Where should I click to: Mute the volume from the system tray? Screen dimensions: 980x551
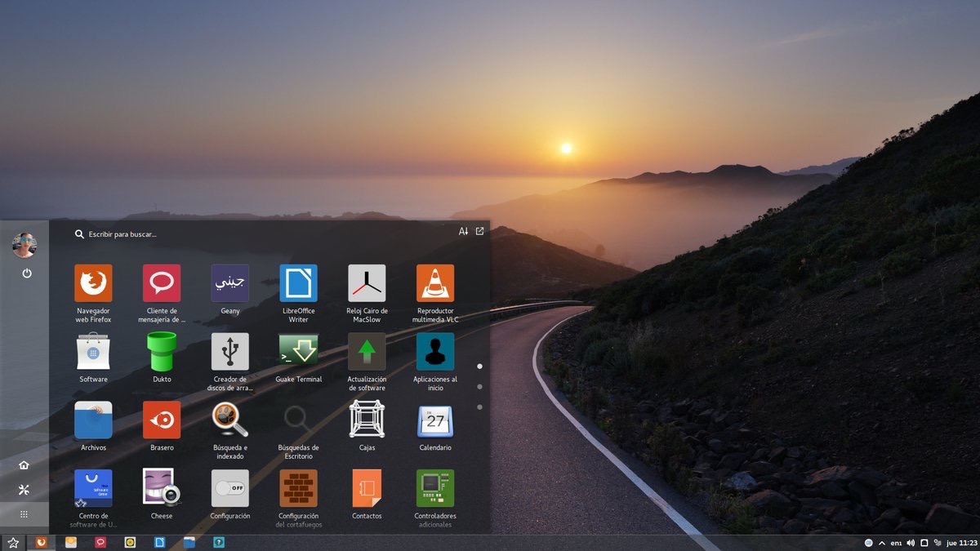pyautogui.click(x=911, y=543)
